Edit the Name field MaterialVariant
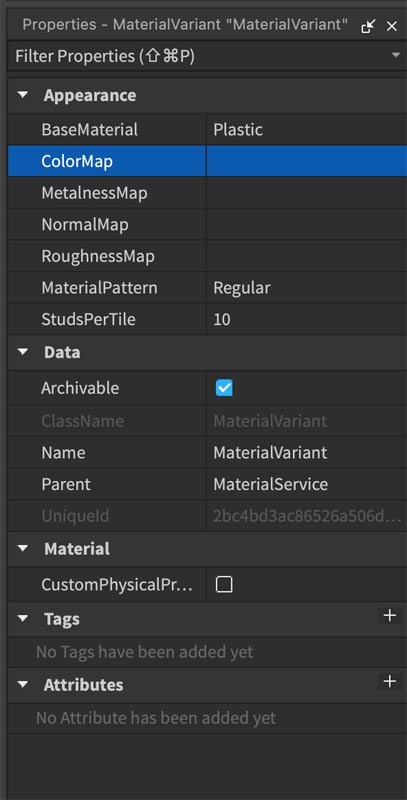407x800 pixels. tap(307, 453)
